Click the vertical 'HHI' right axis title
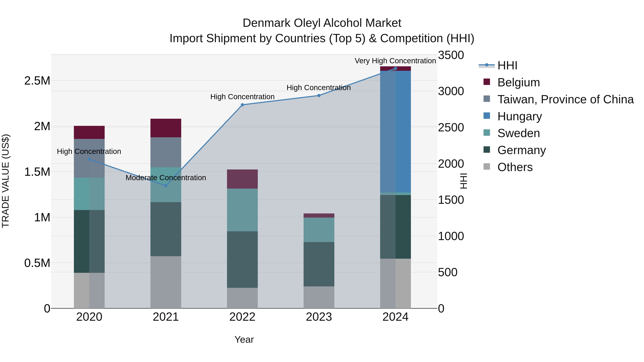The height and width of the screenshot is (362, 644). click(x=463, y=181)
